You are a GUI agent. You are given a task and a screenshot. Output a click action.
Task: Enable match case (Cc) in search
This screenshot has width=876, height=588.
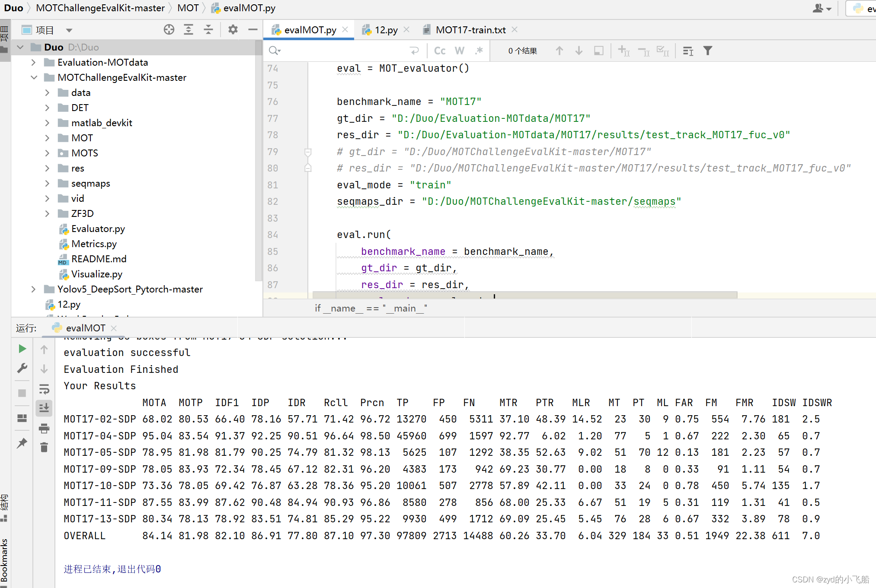click(439, 51)
